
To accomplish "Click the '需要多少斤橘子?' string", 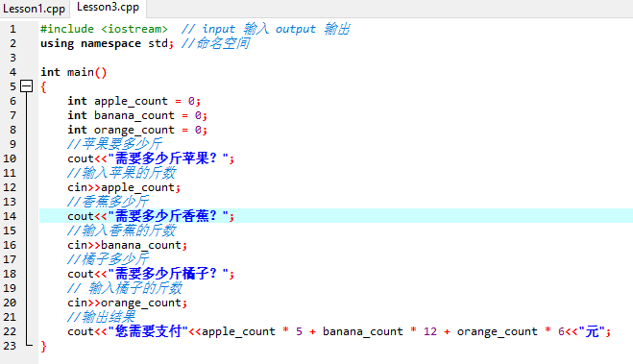I will 168,274.
